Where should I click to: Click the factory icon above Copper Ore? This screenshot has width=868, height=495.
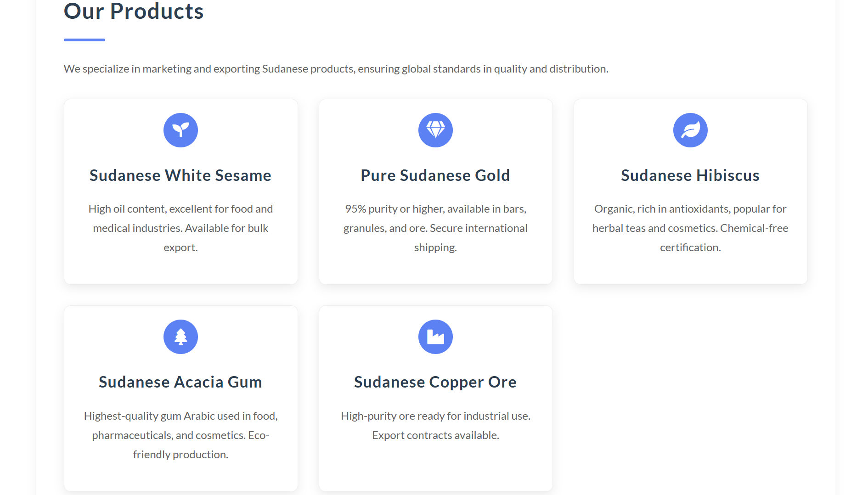(x=435, y=337)
